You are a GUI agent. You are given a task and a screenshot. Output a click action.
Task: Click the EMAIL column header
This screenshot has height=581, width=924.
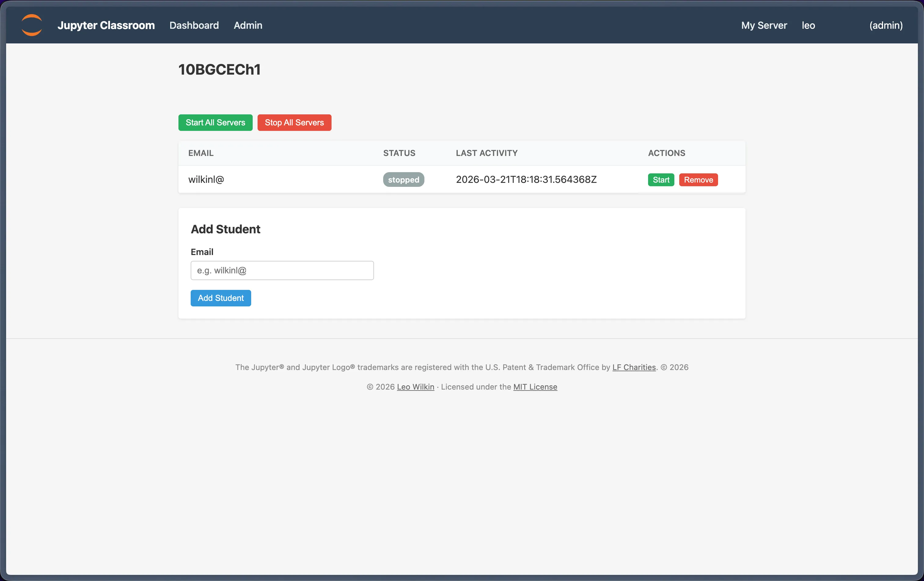coord(201,153)
